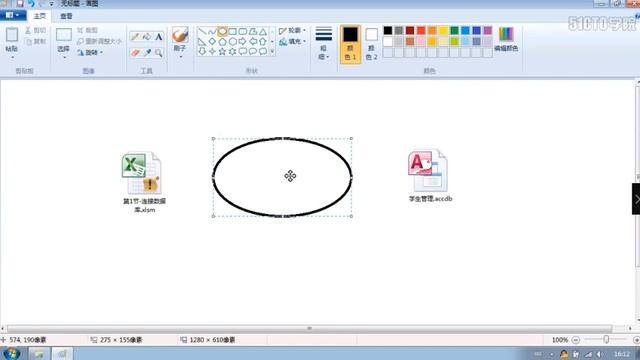Choose the Hexagon shape
The image size is (640, 360).
(x=233, y=41)
